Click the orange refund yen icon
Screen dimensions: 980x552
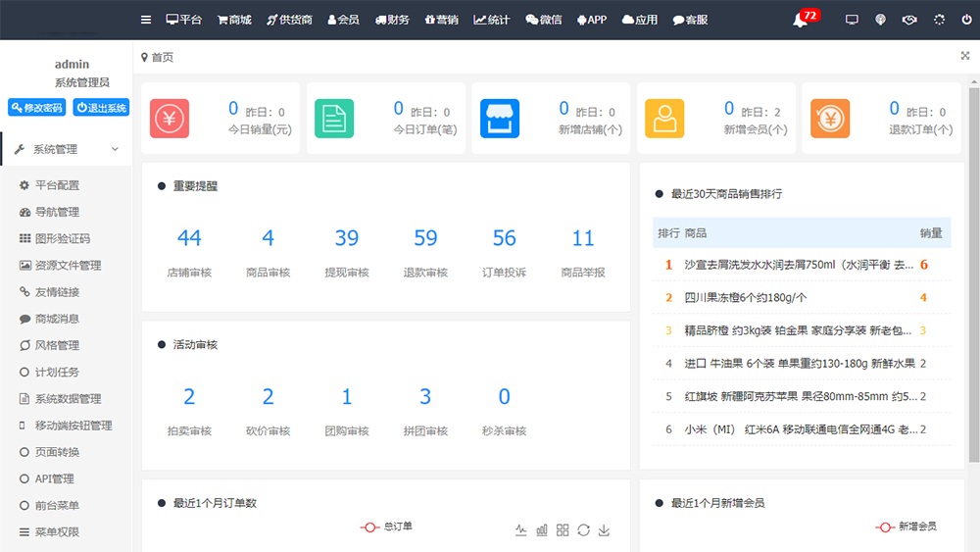point(830,119)
